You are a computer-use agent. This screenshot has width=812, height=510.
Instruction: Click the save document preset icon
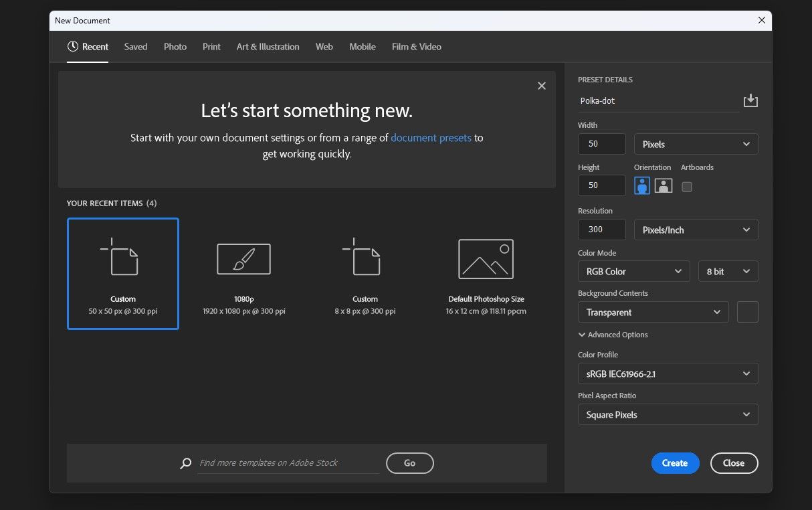click(x=750, y=101)
